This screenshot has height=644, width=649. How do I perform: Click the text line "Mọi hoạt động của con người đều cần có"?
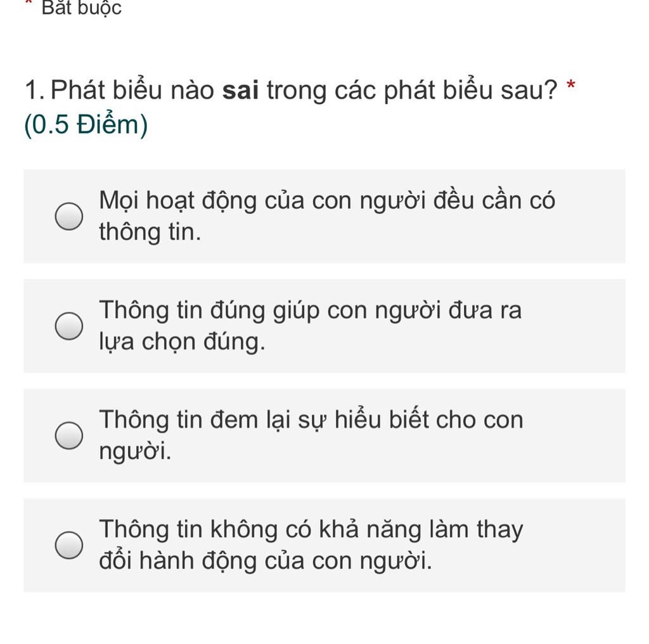pyautogui.click(x=327, y=201)
